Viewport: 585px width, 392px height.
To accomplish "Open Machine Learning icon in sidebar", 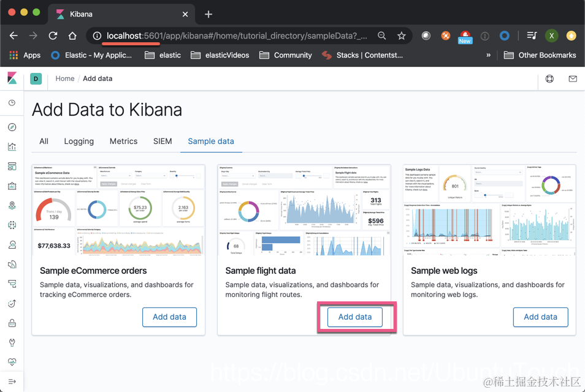I will [x=12, y=225].
